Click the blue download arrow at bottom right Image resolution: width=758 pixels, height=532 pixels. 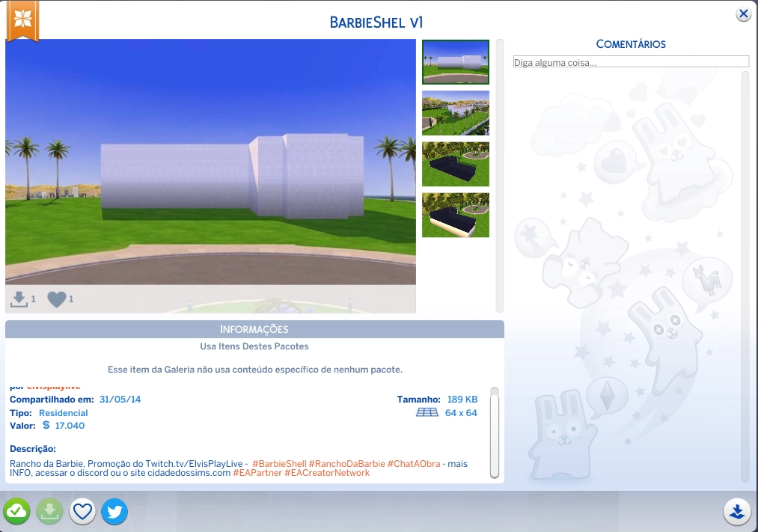tap(737, 512)
